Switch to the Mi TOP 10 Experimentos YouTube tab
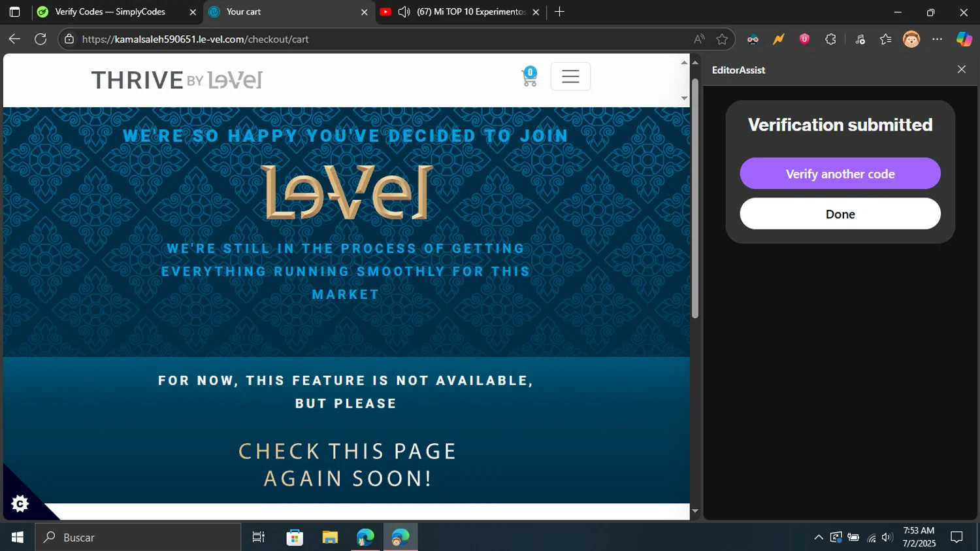980x551 pixels. [461, 12]
